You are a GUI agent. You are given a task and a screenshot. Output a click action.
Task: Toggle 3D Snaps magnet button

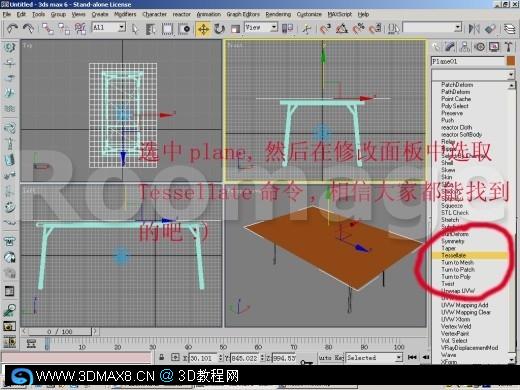pos(325,29)
